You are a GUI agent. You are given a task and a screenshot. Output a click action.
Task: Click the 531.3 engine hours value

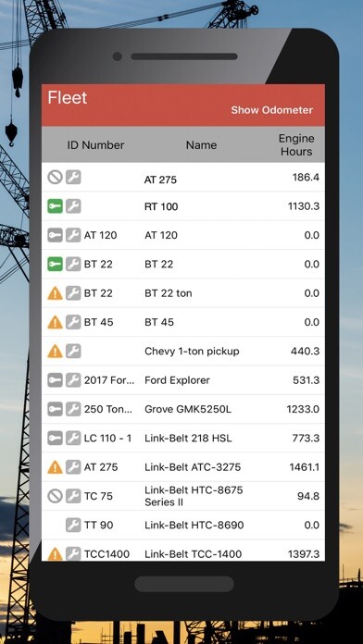pos(306,380)
